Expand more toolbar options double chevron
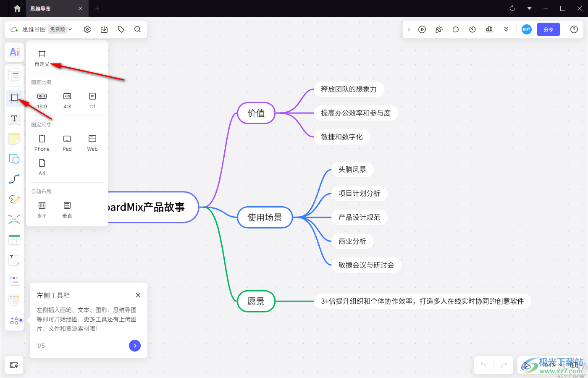Viewport: 588px width, 378px height. pyautogui.click(x=506, y=29)
